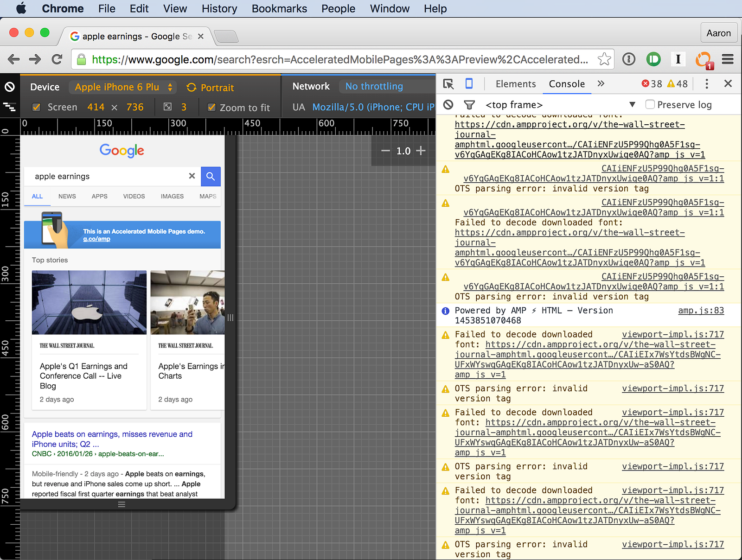Open the top frame context dropdown
This screenshot has height=560, width=742.
[x=560, y=105]
